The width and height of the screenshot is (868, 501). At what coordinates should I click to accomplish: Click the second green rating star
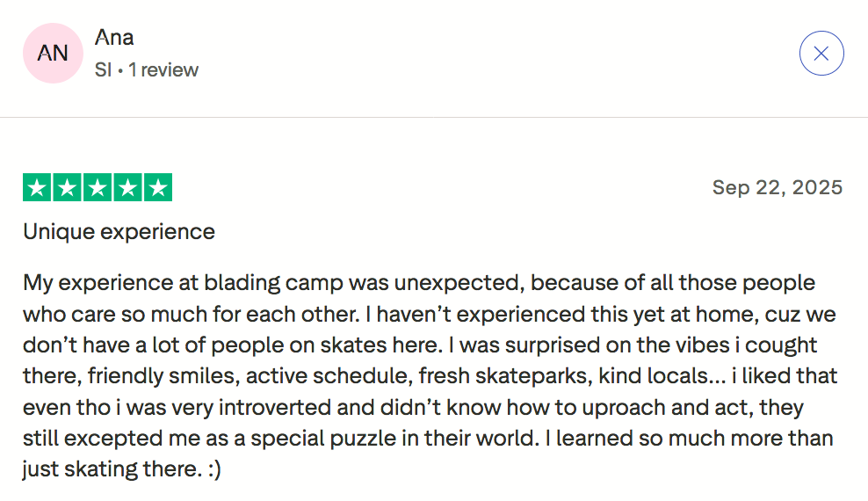pyautogui.click(x=68, y=187)
